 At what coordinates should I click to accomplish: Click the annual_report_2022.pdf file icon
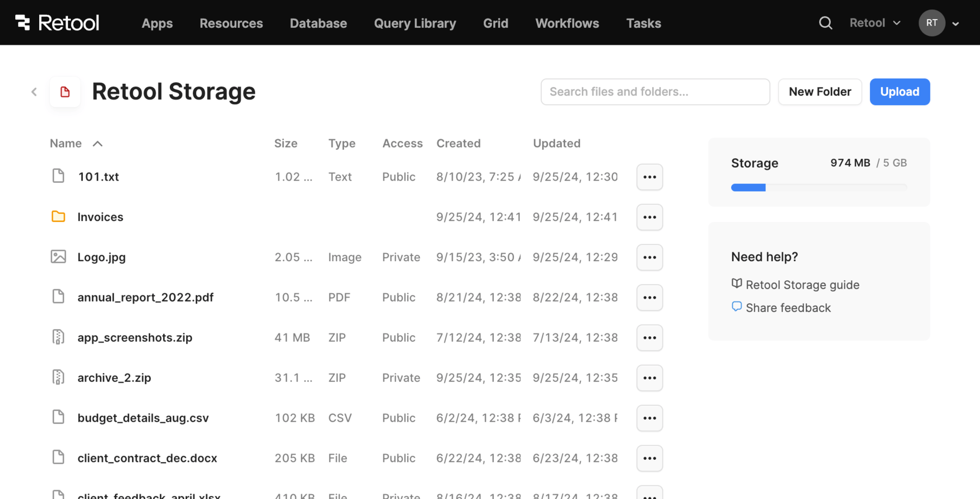tap(58, 297)
